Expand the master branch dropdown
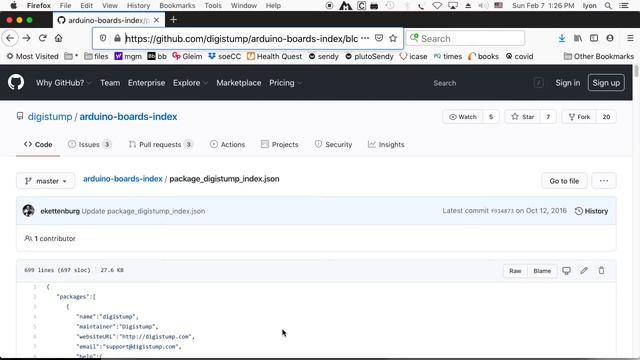The image size is (640, 360). click(x=45, y=181)
